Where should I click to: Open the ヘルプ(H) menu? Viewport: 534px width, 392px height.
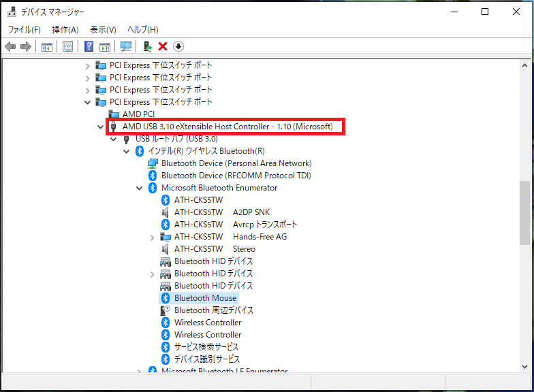(143, 30)
